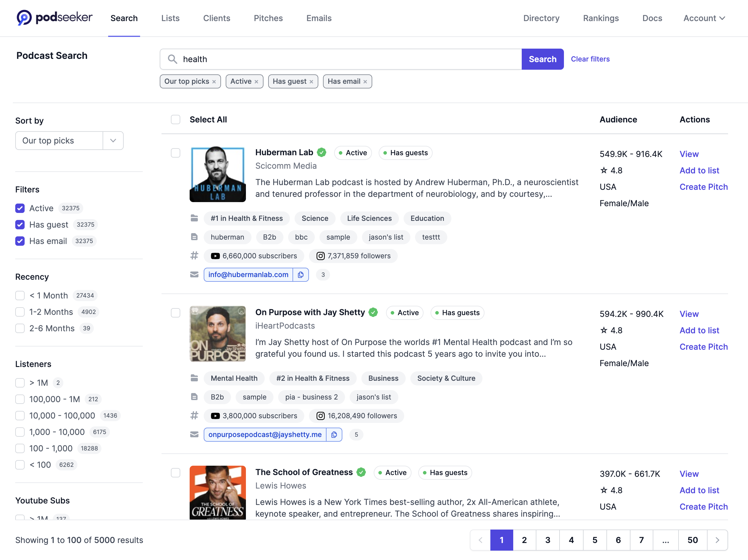Click Huberman Lab lists document icon
This screenshot has height=560, width=748.
coord(194,237)
